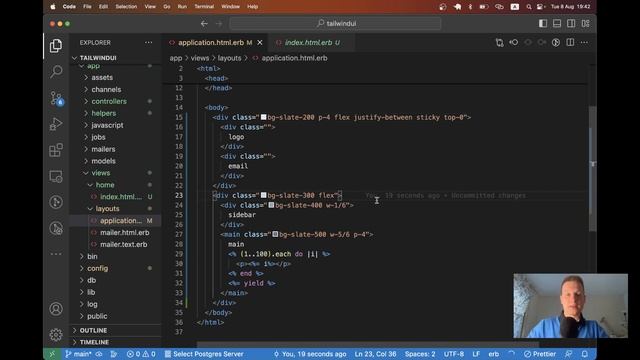Go back with navigation arrow
640x360 pixels.
click(204, 24)
